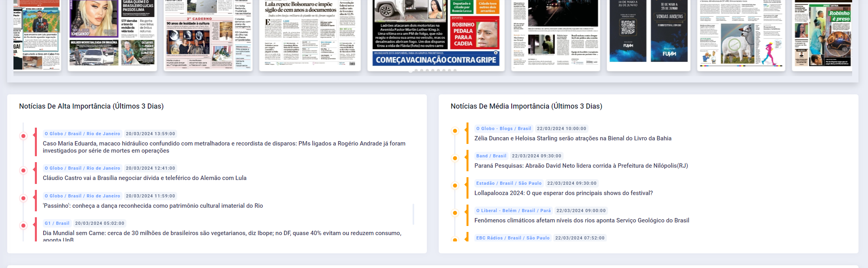Click red timeline marker for 'Passinho' news
868x268 pixels.
point(23,198)
